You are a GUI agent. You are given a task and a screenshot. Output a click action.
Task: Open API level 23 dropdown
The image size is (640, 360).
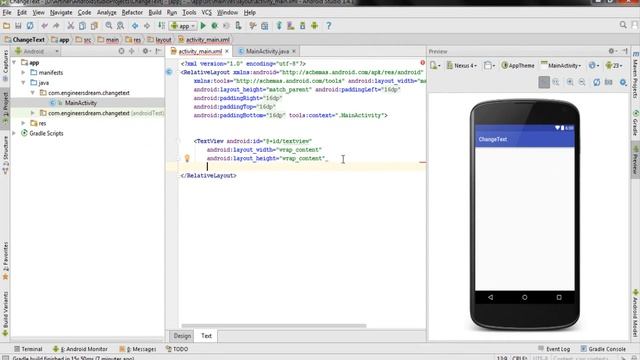[x=614, y=65]
